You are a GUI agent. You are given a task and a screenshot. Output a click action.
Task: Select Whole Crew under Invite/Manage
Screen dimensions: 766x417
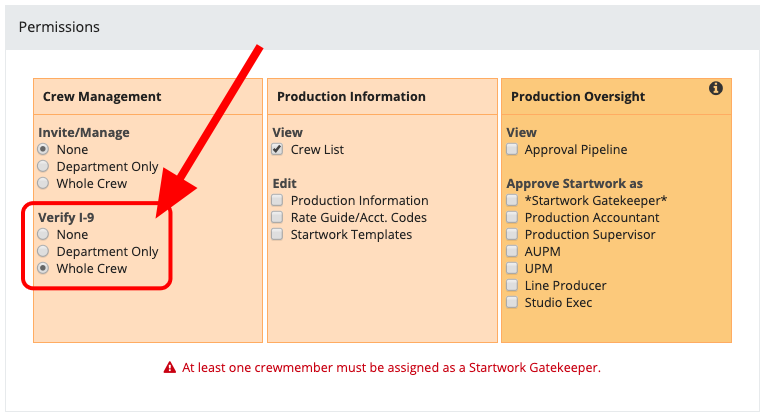click(x=43, y=183)
